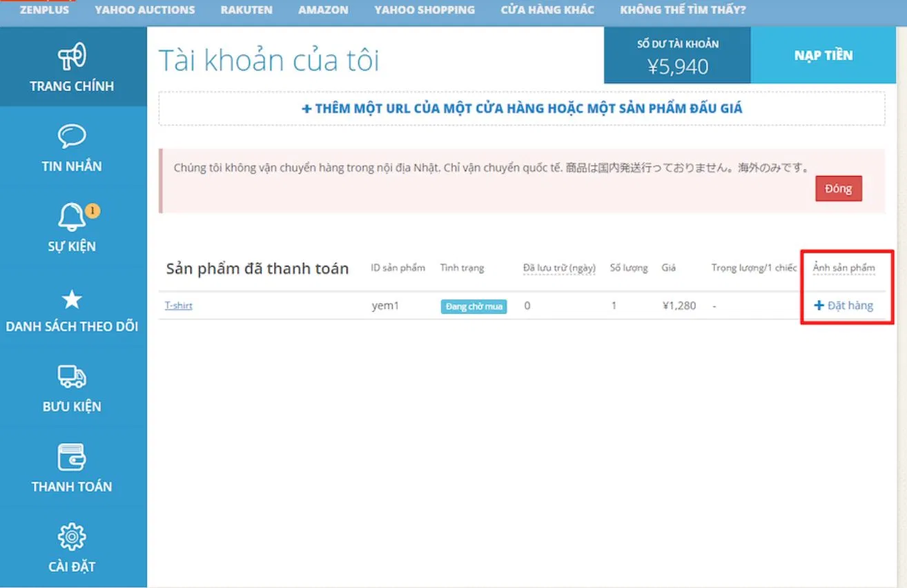Open the Tin Nhắn speech bubble icon
Image resolution: width=907 pixels, height=588 pixels.
72,137
